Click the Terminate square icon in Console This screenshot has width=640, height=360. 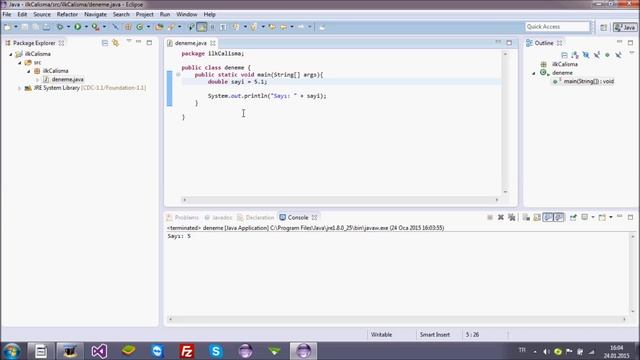[x=490, y=218]
